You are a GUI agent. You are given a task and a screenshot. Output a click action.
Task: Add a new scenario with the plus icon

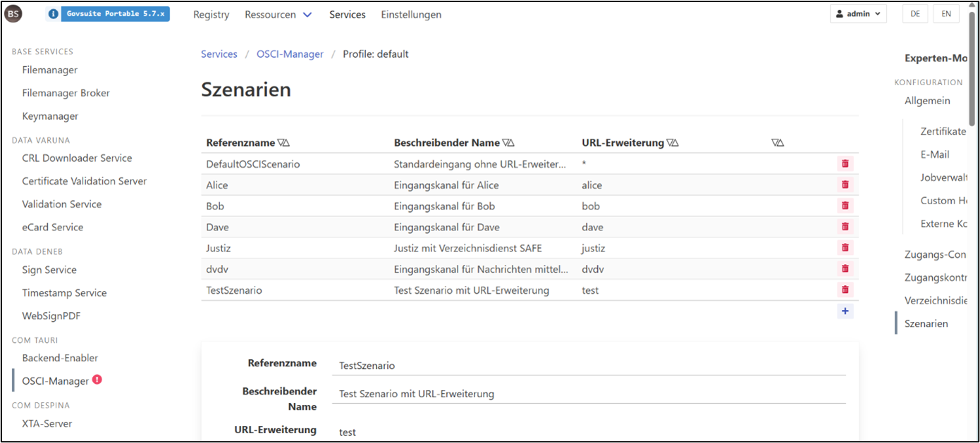(x=845, y=311)
